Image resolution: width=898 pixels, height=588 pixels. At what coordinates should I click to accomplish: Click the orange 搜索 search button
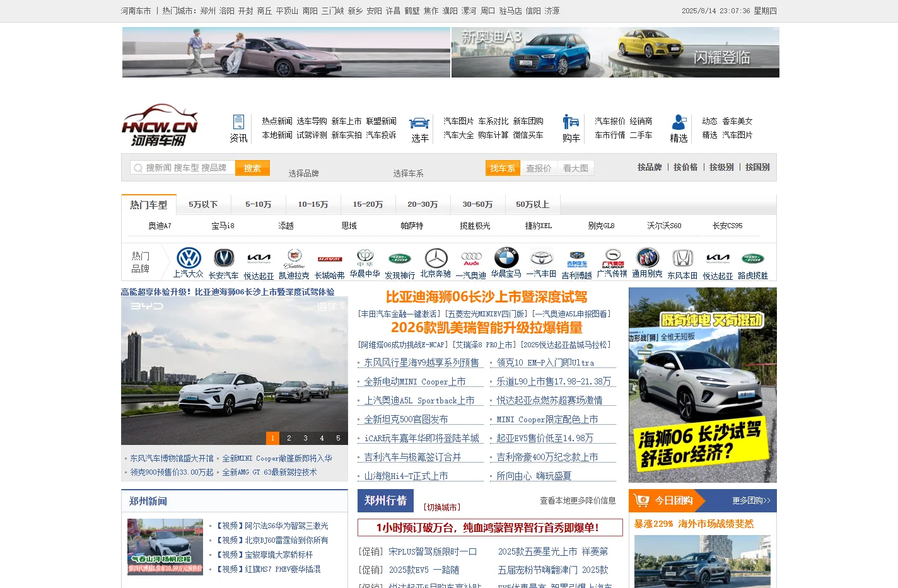[252, 168]
